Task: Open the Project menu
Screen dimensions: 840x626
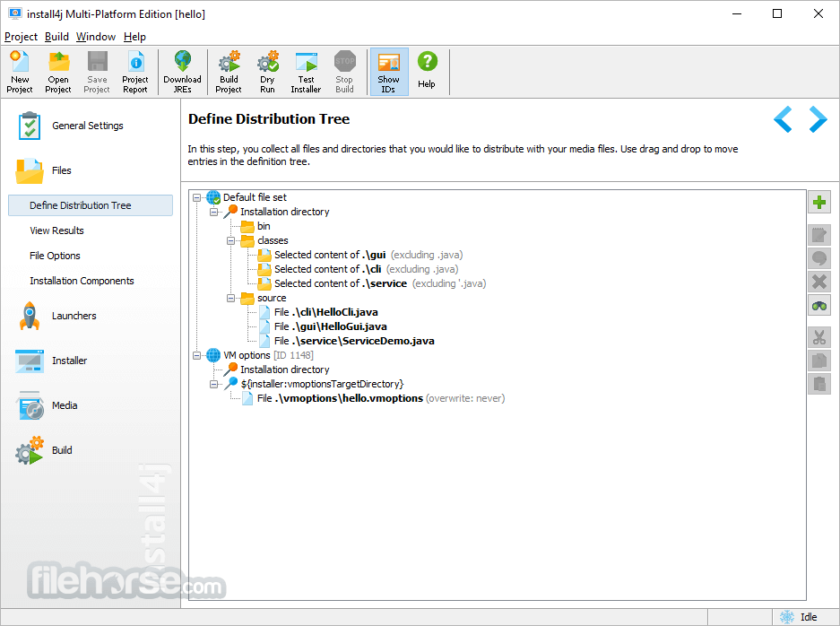Action: click(21, 37)
